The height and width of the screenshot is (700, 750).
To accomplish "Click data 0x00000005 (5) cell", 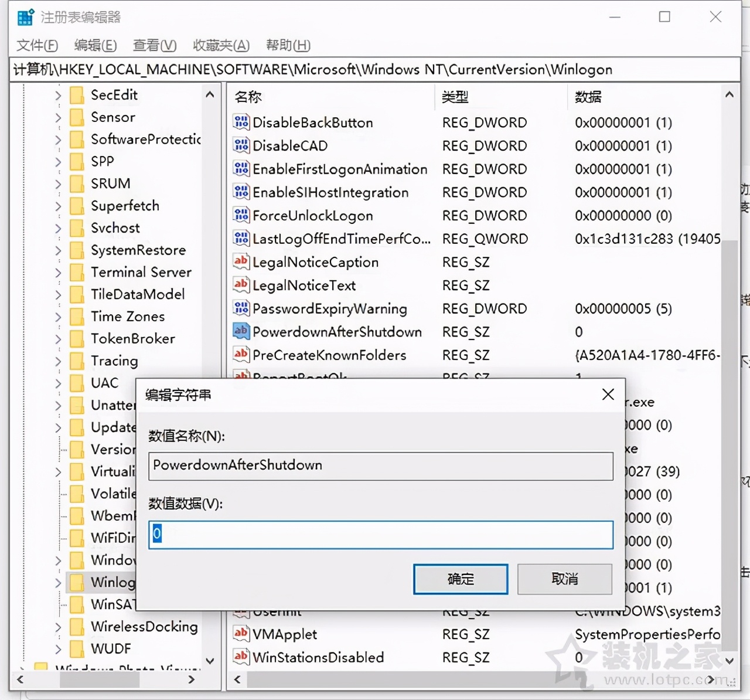I will (623, 309).
